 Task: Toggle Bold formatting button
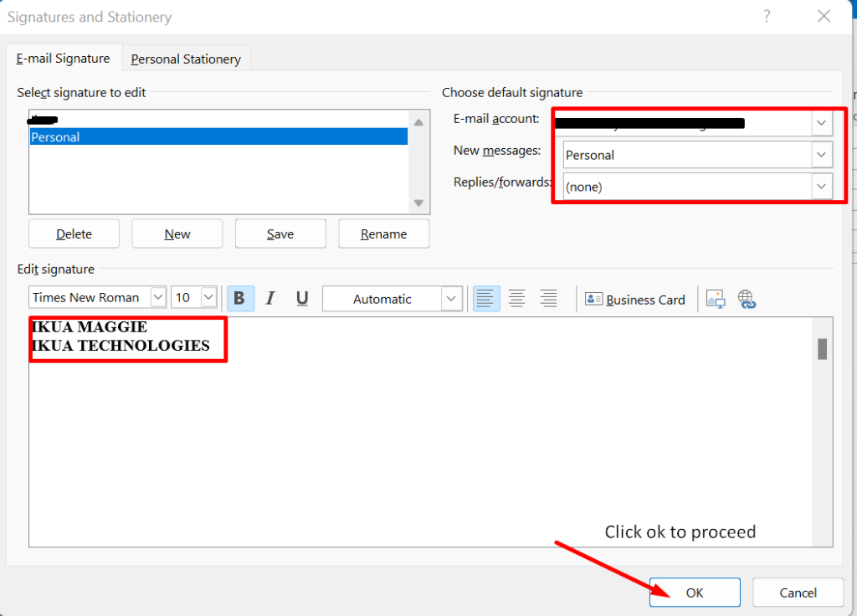click(x=240, y=299)
